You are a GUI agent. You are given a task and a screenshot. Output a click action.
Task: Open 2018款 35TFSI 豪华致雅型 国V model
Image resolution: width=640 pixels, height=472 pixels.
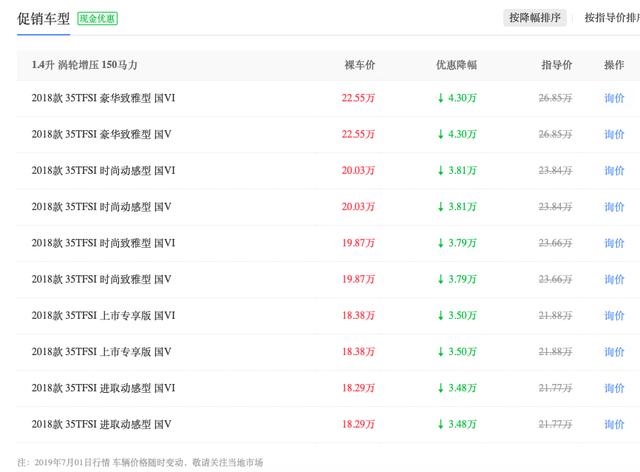102,134
